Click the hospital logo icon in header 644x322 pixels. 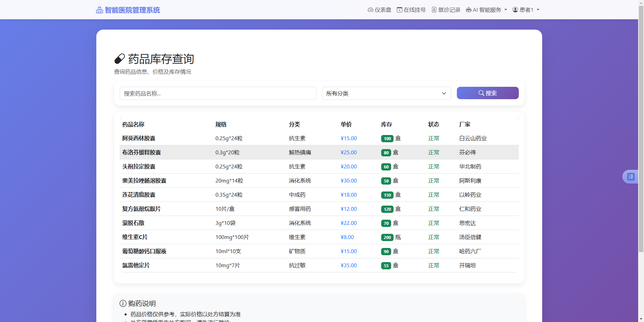(99, 10)
